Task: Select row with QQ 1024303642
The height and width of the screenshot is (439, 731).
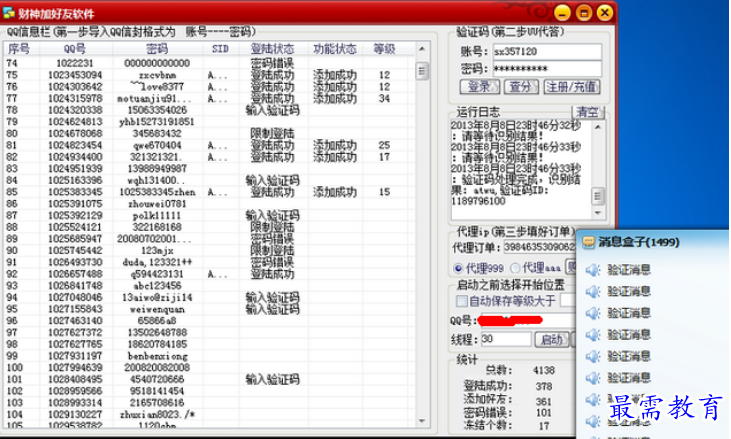Action: point(209,87)
